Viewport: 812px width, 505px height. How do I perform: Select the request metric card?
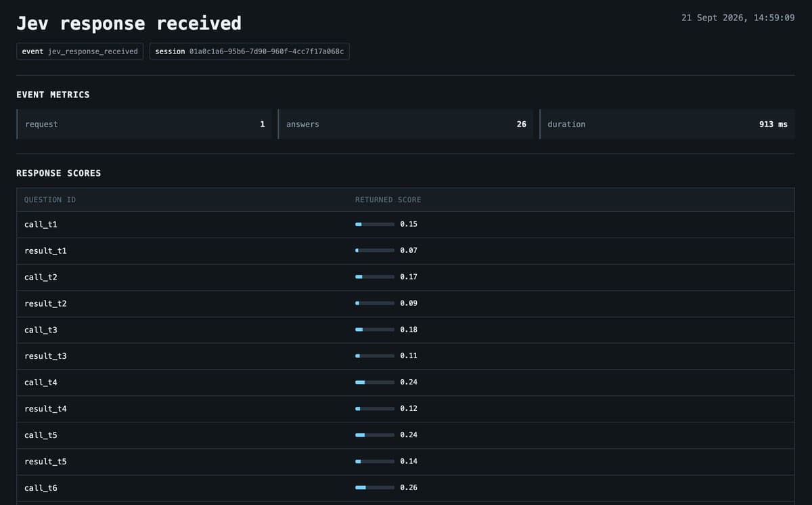144,124
